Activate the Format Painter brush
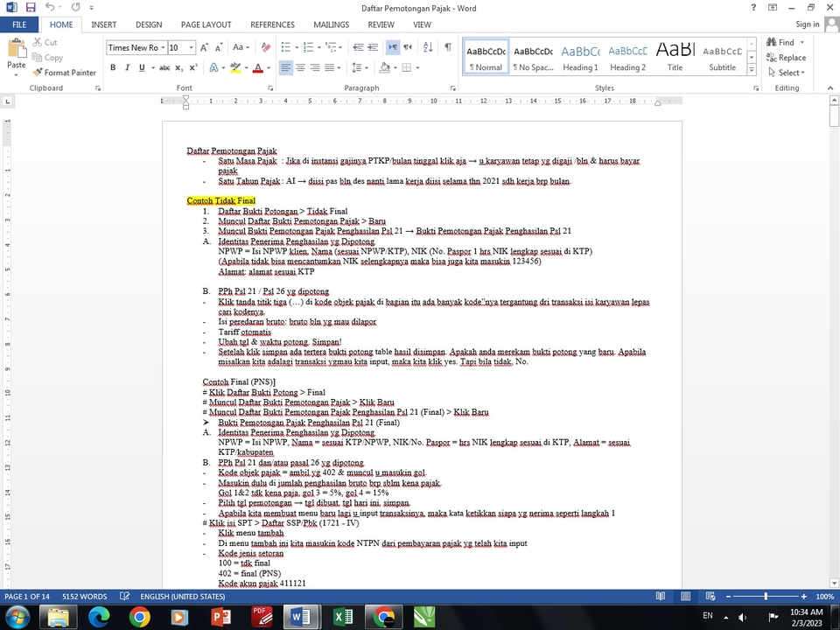840x630 pixels. pos(64,73)
